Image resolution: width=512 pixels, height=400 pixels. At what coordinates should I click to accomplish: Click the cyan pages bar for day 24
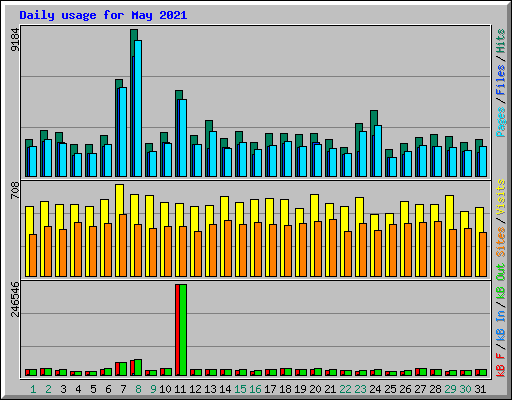coord(378,151)
